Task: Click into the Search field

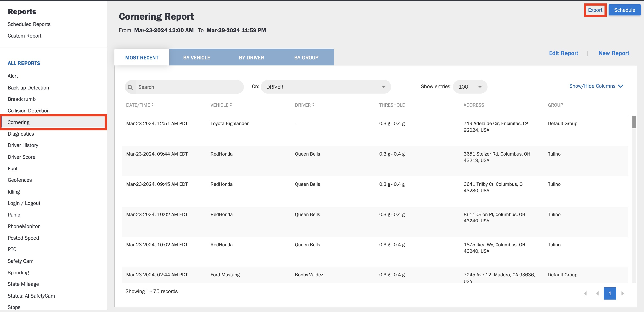Action: coord(184,87)
